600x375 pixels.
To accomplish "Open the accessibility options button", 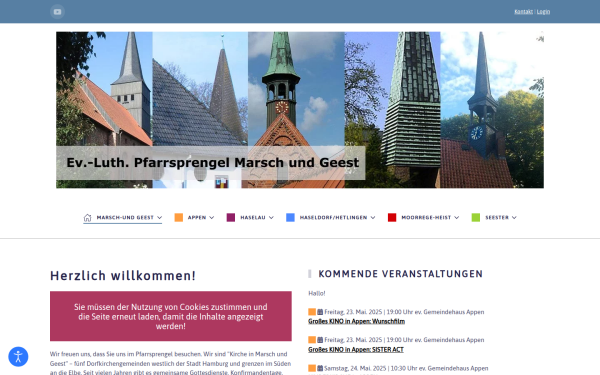I will click(18, 357).
